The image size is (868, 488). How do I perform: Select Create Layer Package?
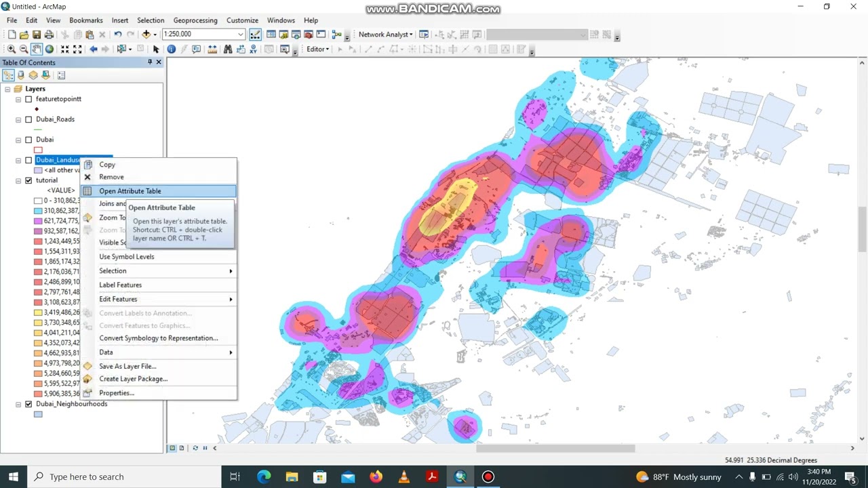coord(159,379)
